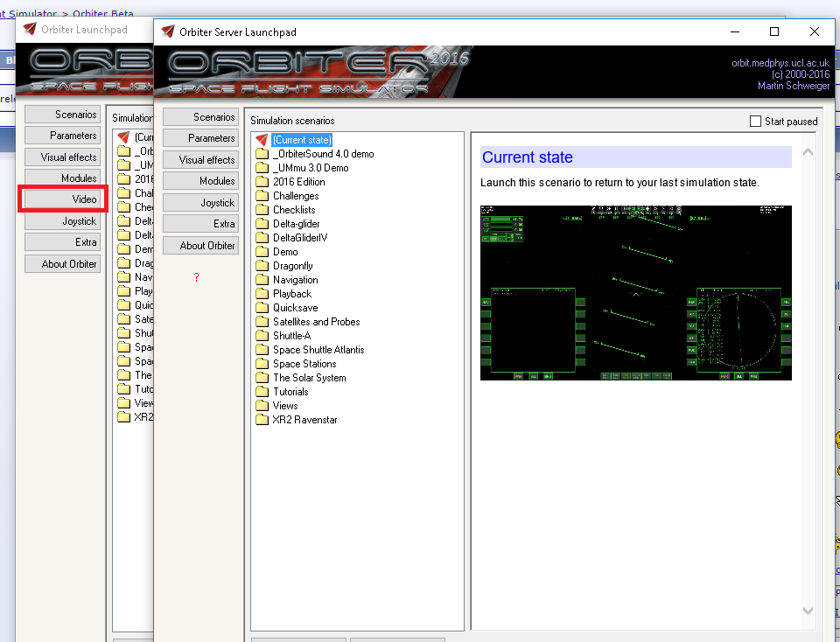Click Video button in background Orbiter Launchpad
The image size is (840, 642).
coord(63,199)
